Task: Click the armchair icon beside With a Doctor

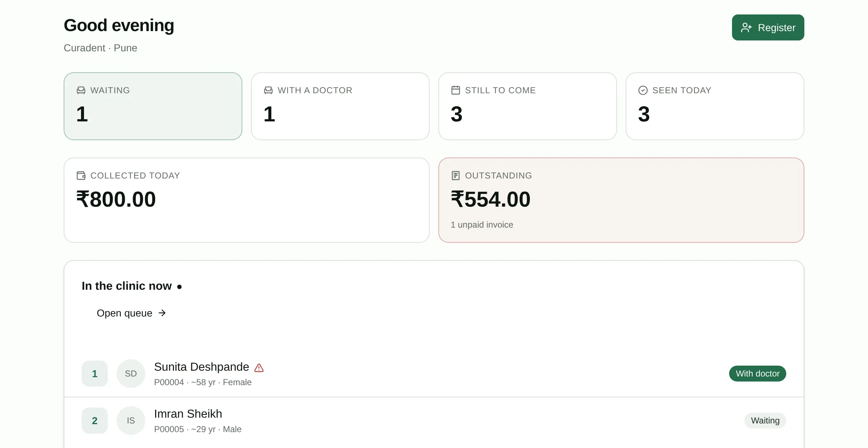Action: 268,90
